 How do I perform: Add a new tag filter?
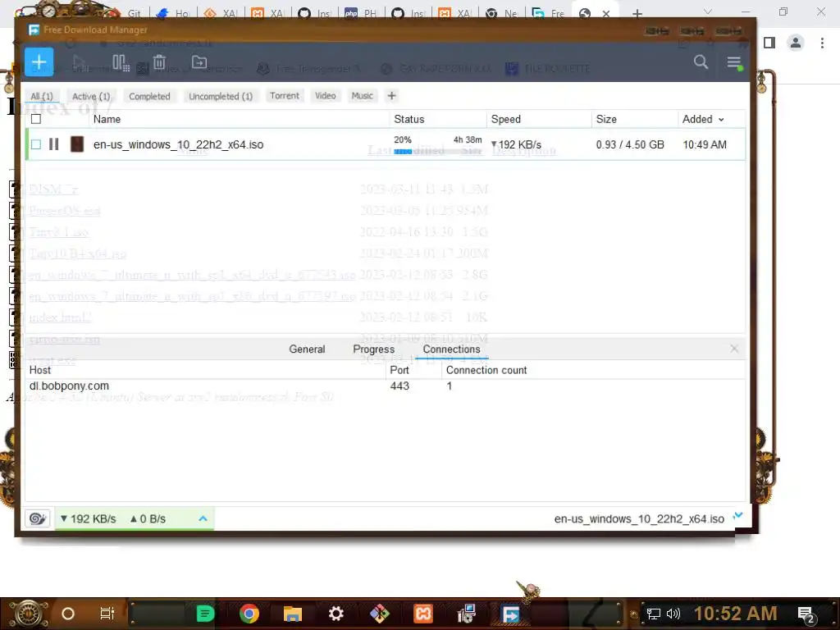(x=391, y=95)
